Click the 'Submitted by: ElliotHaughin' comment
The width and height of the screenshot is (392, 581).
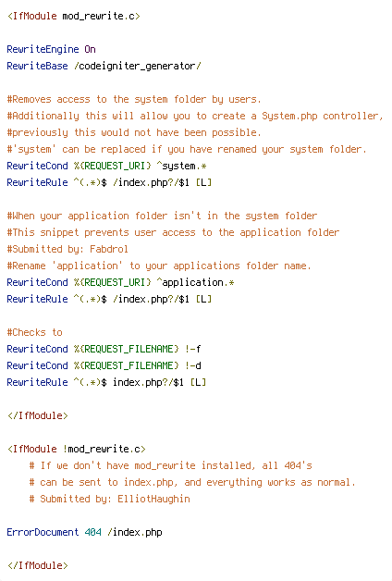110,499
